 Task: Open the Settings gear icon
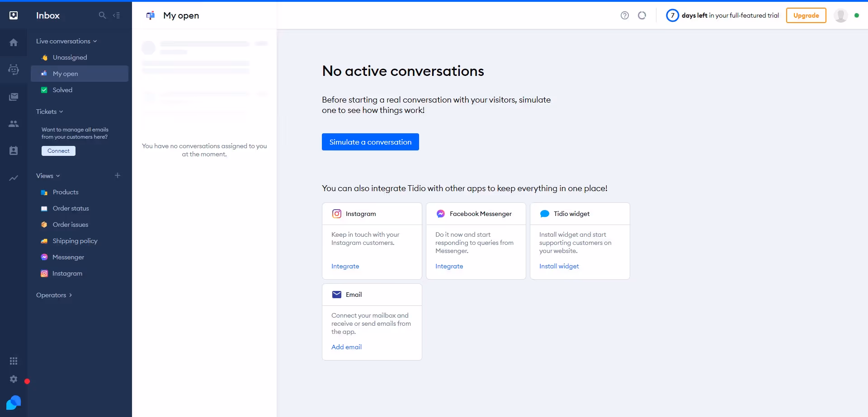[14, 379]
